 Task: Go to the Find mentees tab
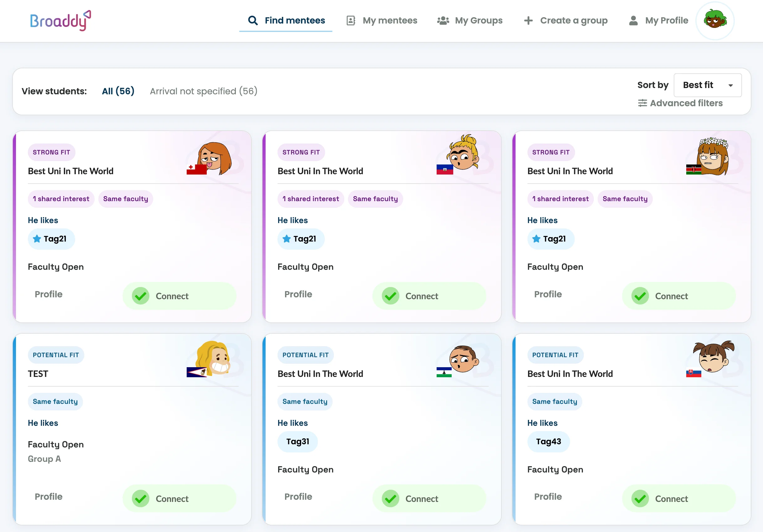point(286,21)
